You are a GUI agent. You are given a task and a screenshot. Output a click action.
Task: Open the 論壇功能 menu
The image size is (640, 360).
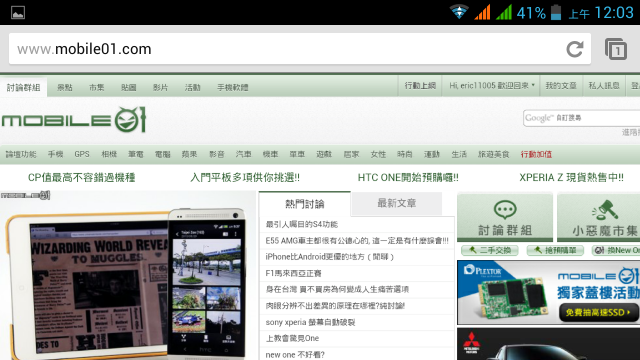tap(21, 154)
